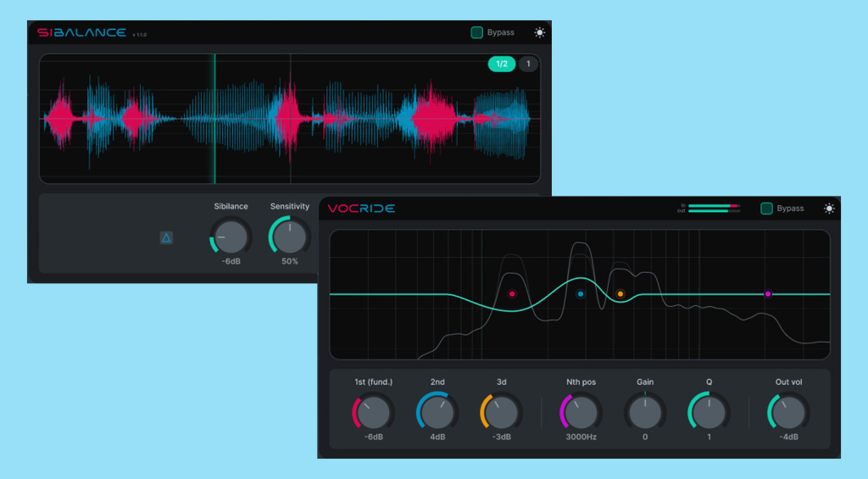
Task: Click the 1 value under Q knob
Action: click(x=709, y=437)
